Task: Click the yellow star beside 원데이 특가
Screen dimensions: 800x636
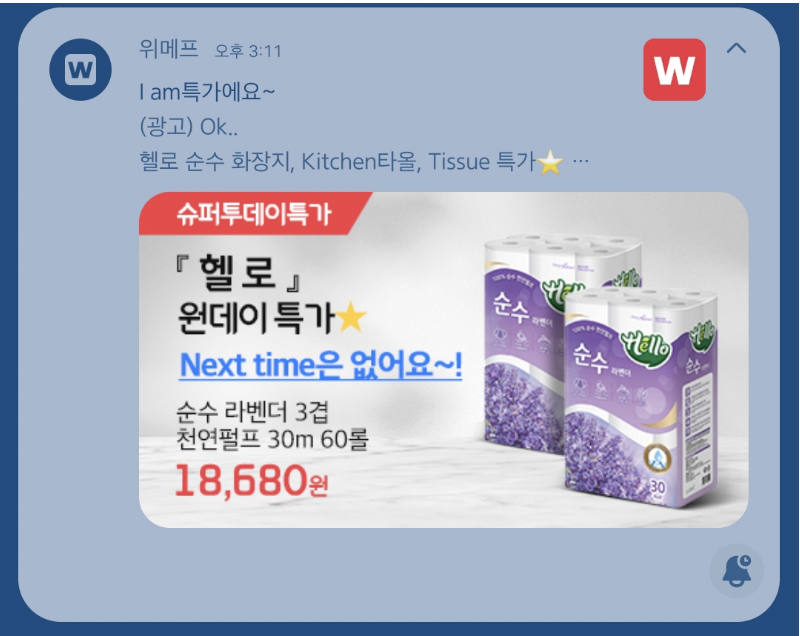Action: (x=351, y=317)
